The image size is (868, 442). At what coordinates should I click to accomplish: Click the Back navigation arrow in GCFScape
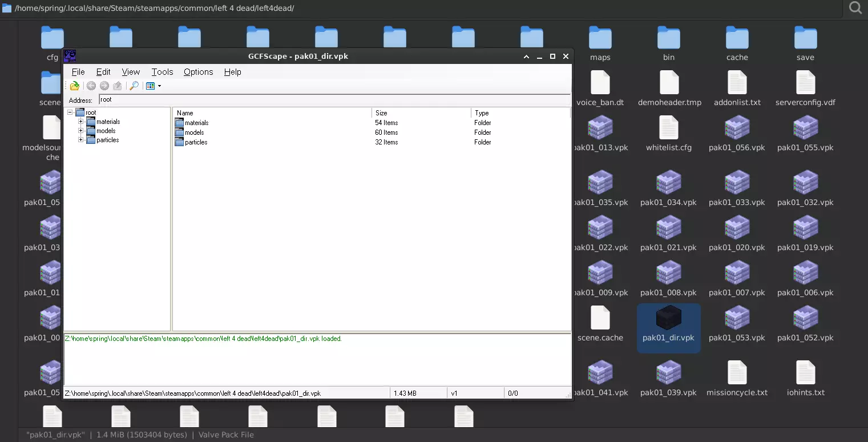(91, 86)
